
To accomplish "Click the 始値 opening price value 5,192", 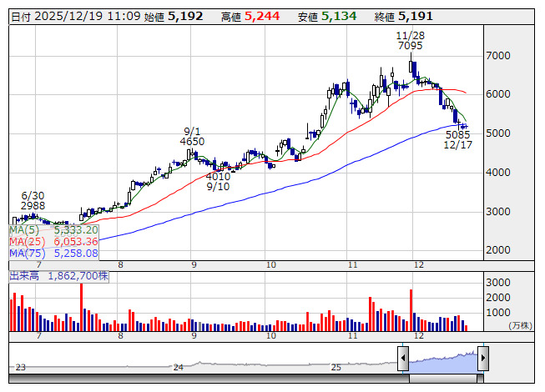I will [184, 16].
